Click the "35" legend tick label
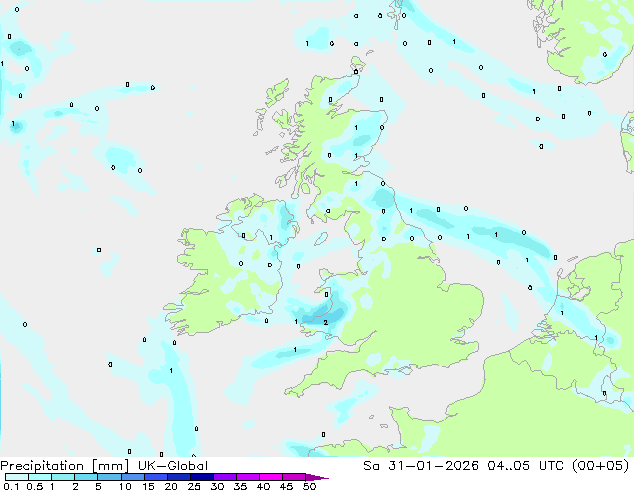Image resolution: width=634 pixels, height=490 pixels. [x=240, y=486]
